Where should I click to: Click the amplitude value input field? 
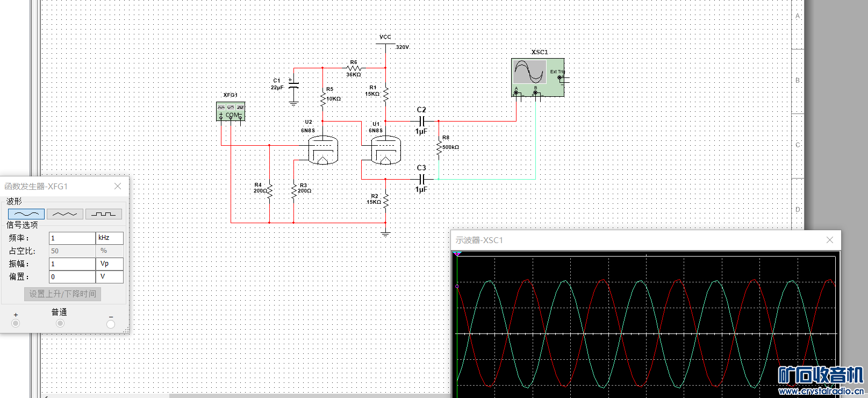[x=72, y=264]
